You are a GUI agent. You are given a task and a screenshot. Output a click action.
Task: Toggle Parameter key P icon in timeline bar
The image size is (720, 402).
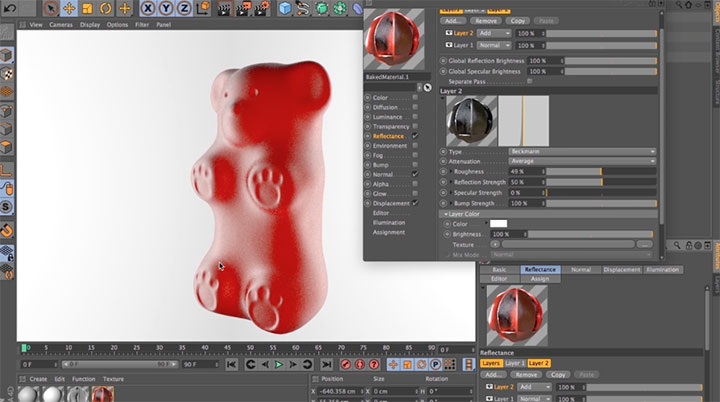[x=435, y=364]
